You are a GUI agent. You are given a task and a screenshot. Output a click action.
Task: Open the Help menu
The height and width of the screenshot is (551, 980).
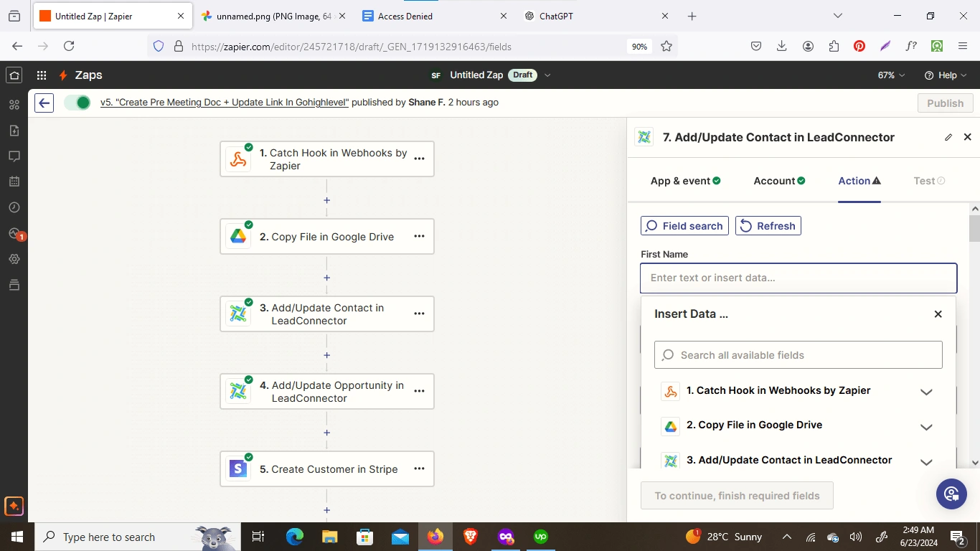946,75
